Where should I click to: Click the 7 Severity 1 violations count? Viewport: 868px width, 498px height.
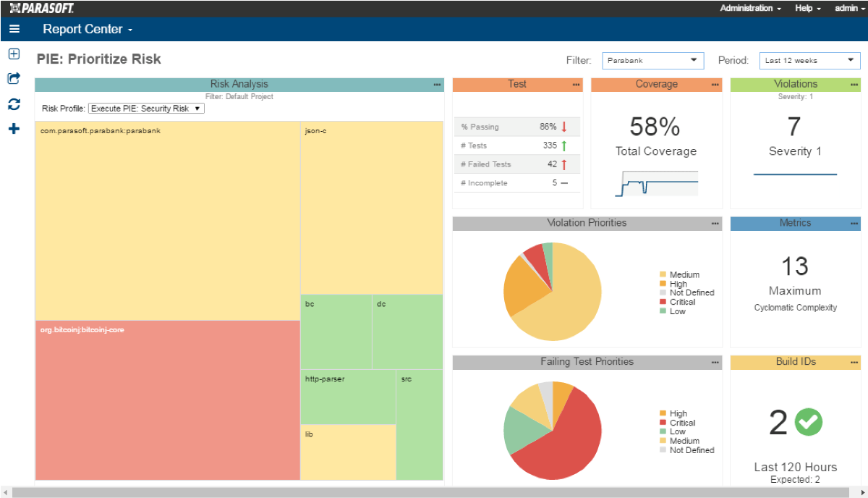pos(794,127)
